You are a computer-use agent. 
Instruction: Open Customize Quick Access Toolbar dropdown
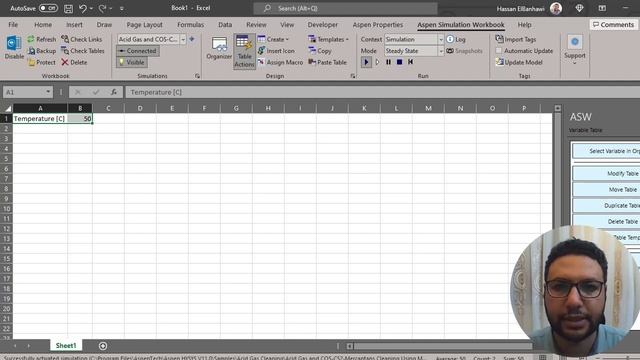click(x=122, y=8)
